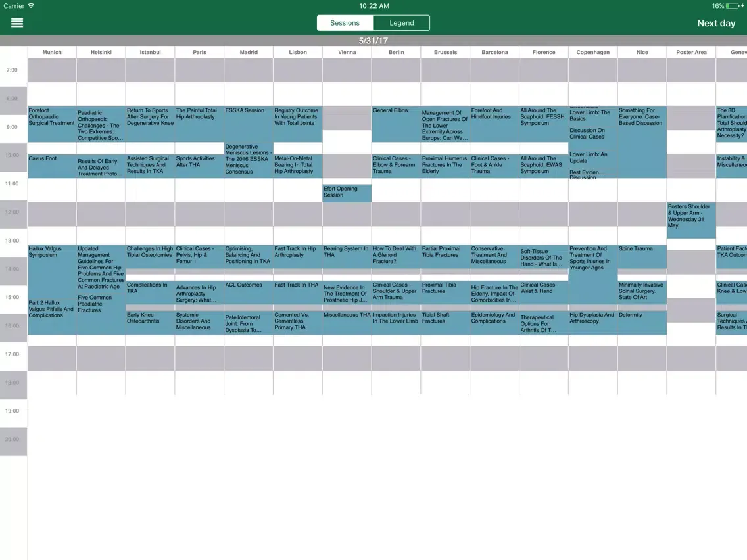Viewport: 747px width, 560px height.
Task: Select the Spine Trauma session in Nice
Action: [x=642, y=256]
